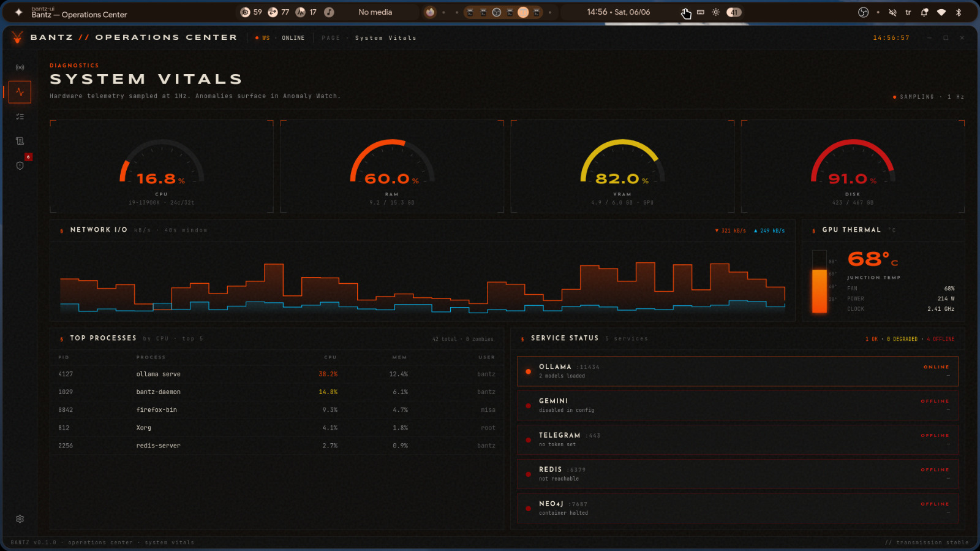Click the bantz-daemon process row
The height and width of the screenshot is (551, 980).
coord(277,392)
